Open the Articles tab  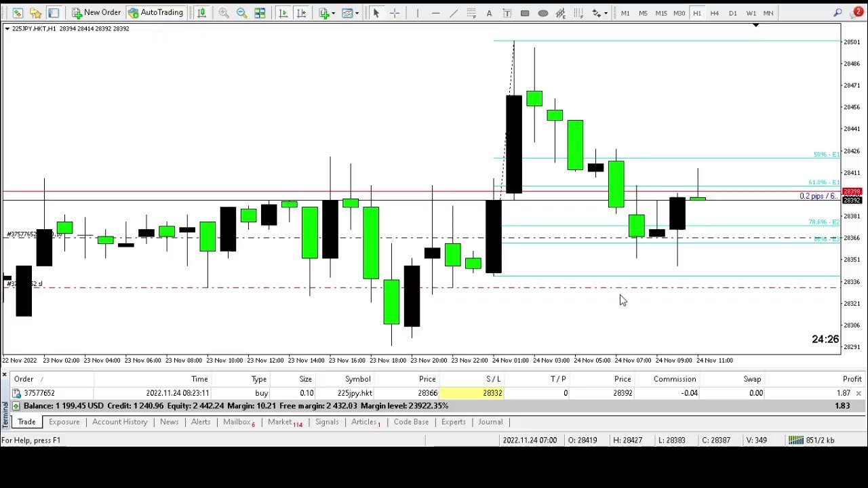click(366, 422)
